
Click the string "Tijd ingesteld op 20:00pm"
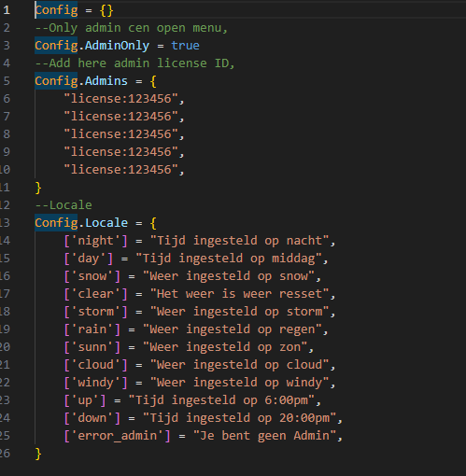[239, 418]
